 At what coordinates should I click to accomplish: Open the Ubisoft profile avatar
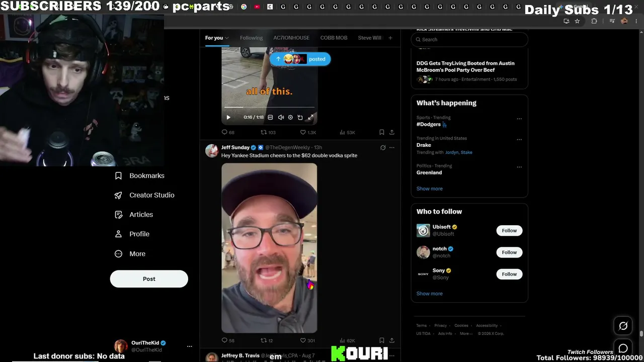pos(423,230)
